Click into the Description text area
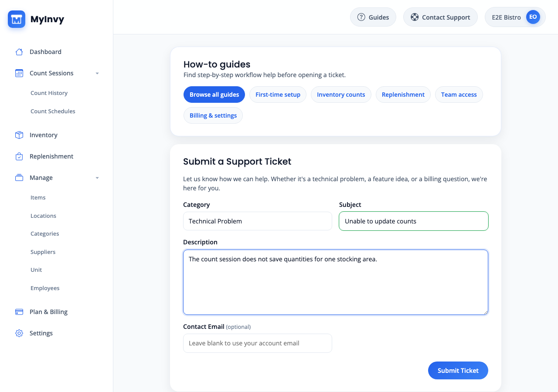This screenshot has height=392, width=558. point(336,282)
